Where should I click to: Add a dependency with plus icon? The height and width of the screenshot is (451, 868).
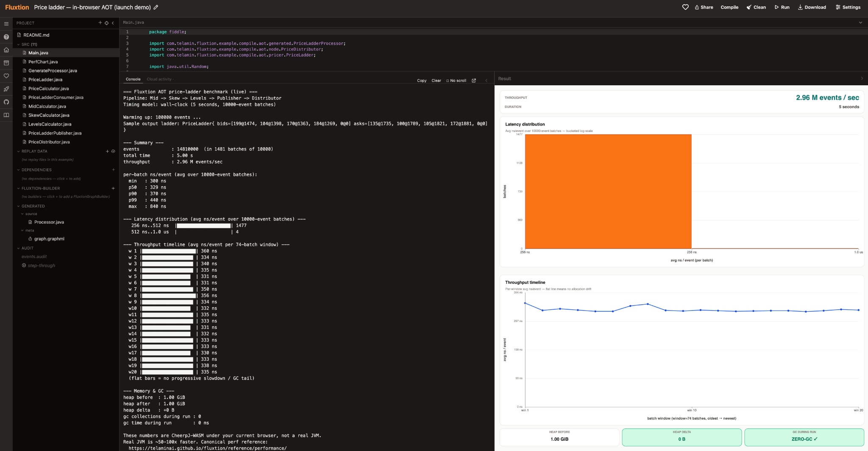pos(113,170)
